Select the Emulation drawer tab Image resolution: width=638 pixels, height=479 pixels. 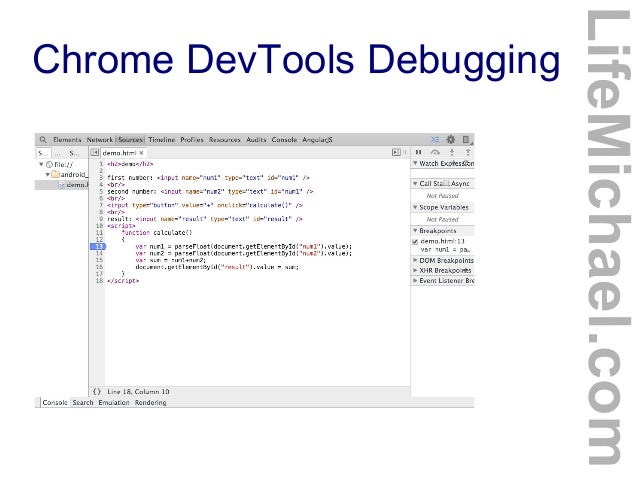click(114, 402)
